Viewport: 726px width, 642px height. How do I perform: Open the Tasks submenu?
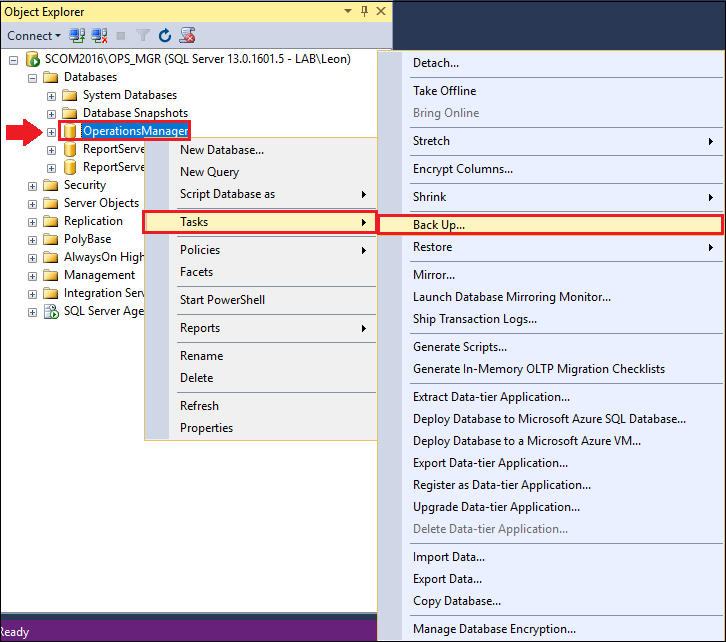point(261,222)
